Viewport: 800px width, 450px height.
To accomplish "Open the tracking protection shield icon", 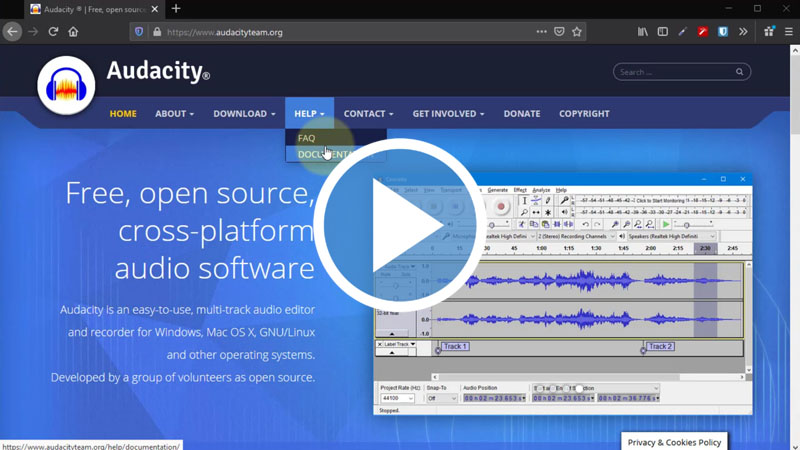I will point(139,32).
